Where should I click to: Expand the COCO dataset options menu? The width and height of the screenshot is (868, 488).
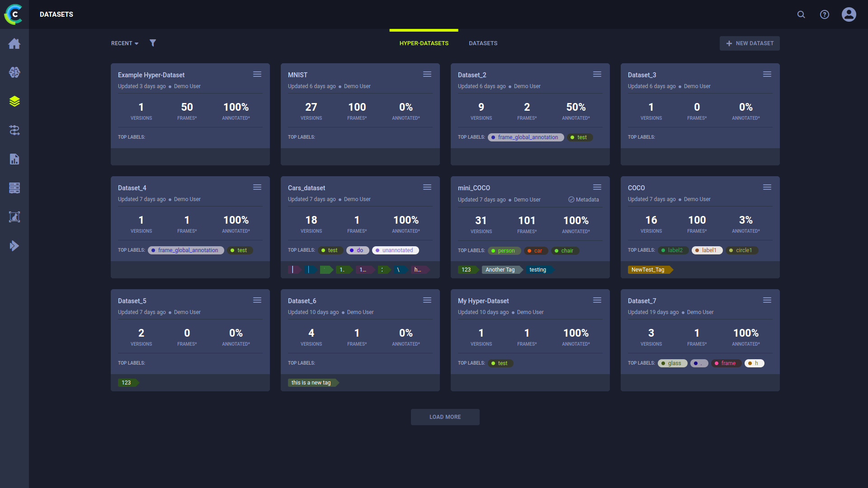pos(767,187)
